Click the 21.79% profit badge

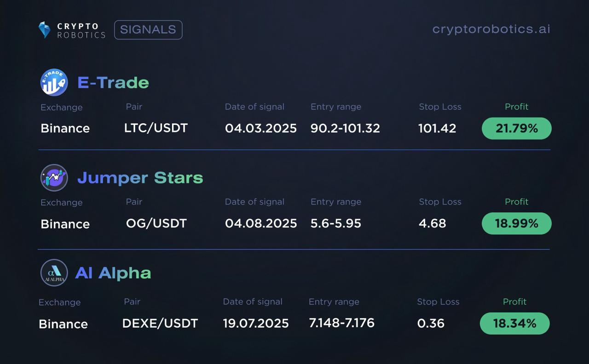pos(517,128)
